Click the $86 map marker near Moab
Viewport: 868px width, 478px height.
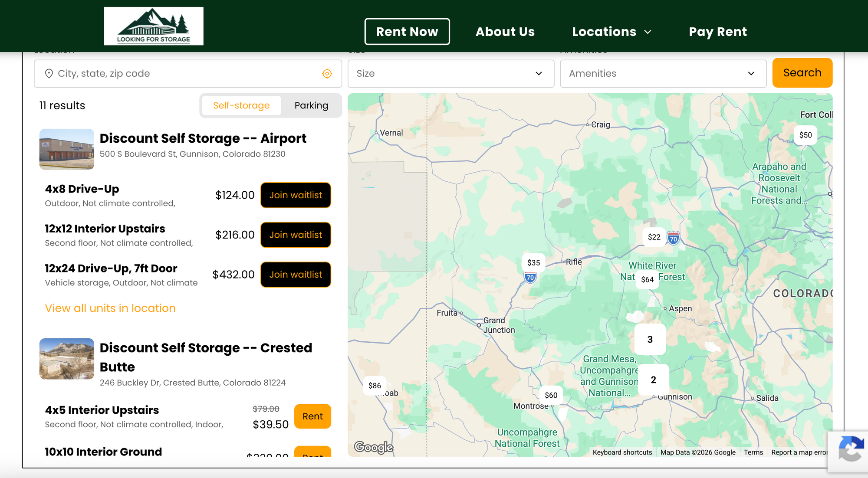pyautogui.click(x=375, y=386)
